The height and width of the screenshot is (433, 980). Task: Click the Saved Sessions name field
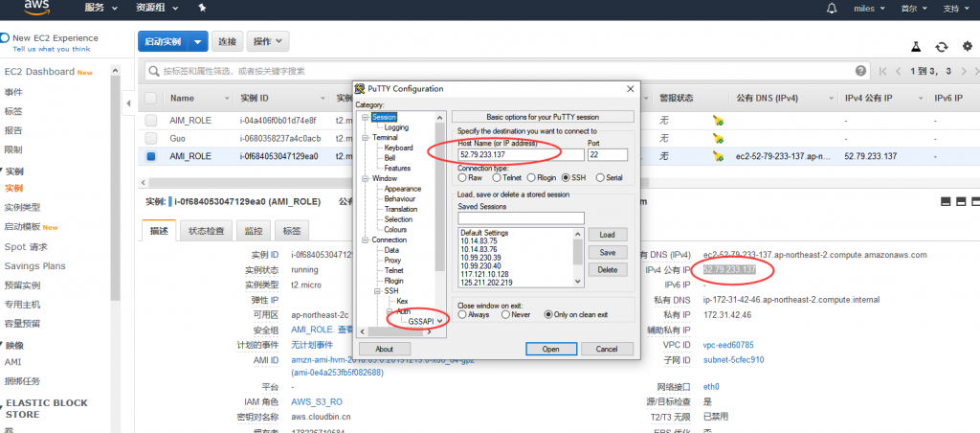click(521, 217)
